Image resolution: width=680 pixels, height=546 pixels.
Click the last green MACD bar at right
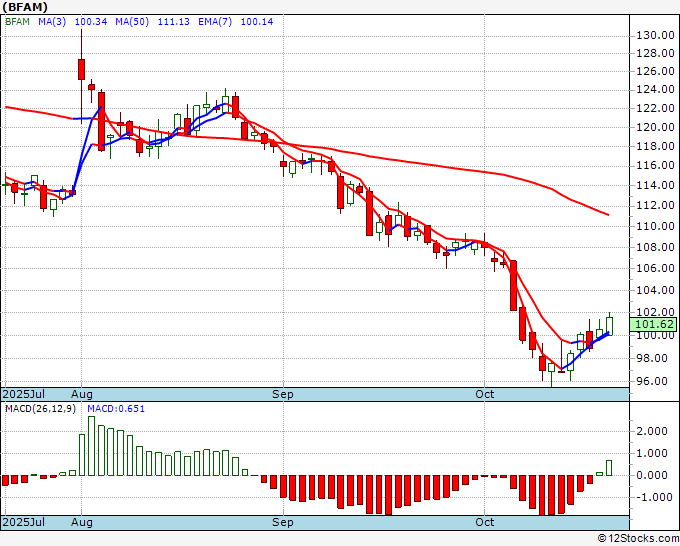(609, 468)
